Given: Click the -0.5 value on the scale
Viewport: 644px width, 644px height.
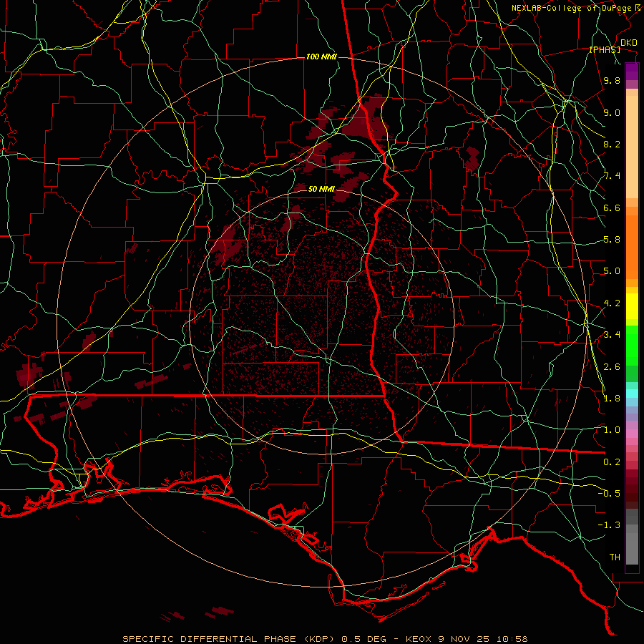Looking at the screenshot, I should 609,494.
